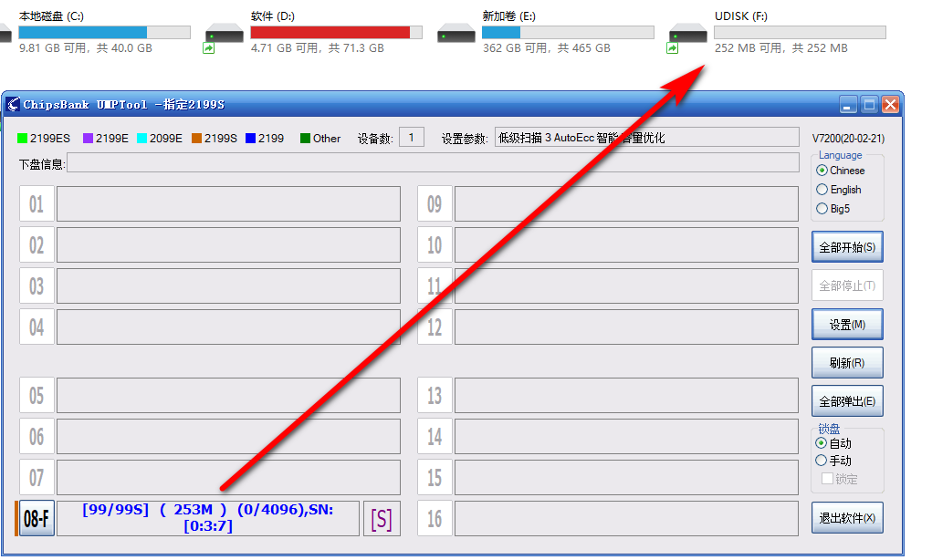Click the 设备数 count field
This screenshot has width=932, height=560.
pos(412,137)
